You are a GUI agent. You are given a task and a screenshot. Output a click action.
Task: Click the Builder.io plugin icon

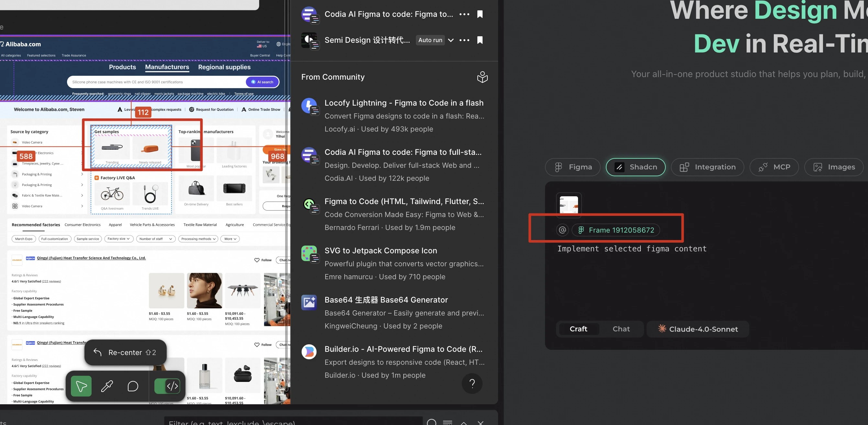coord(309,352)
